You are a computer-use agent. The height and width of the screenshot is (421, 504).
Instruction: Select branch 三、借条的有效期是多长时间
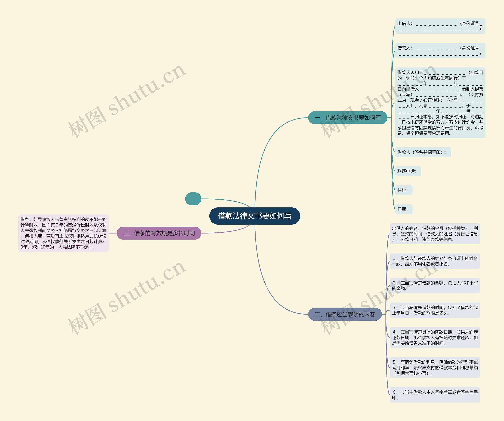coord(159,233)
